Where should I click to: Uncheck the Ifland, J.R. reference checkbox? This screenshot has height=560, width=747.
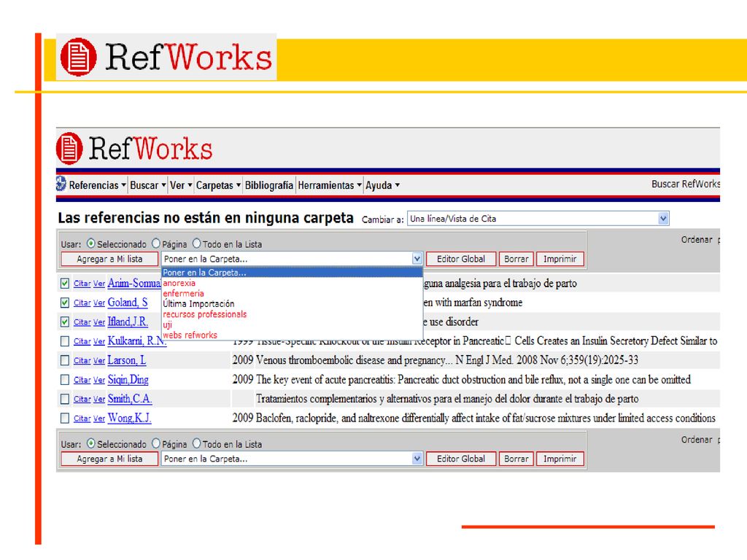coord(65,322)
